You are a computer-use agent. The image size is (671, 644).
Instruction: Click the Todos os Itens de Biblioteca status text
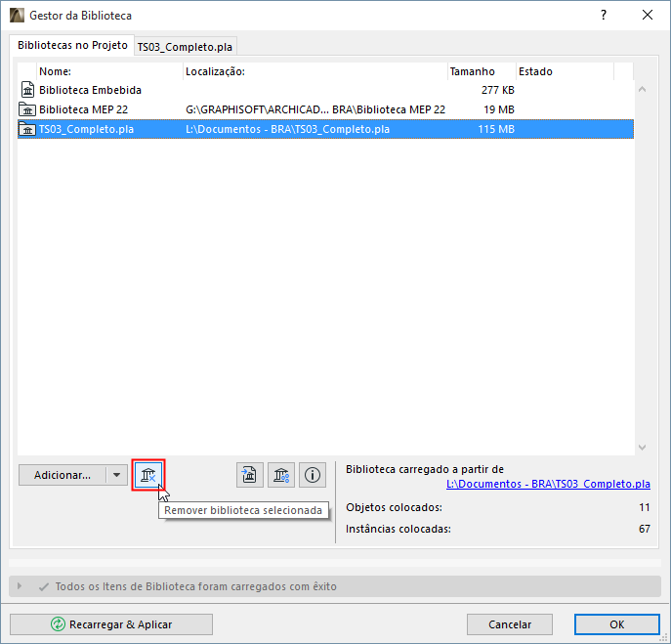tap(196, 586)
